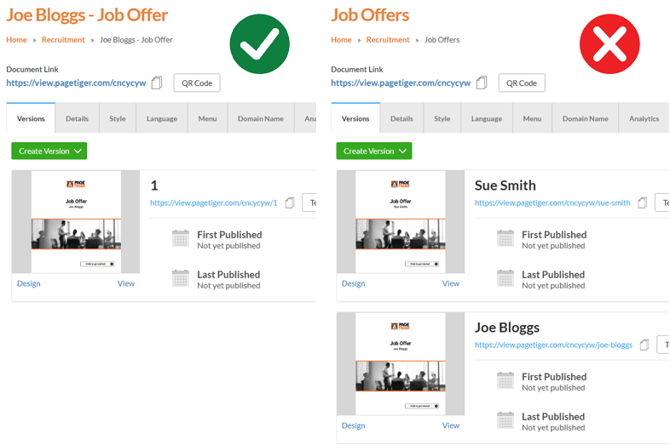Open the right Create Version dropdown
Image resolution: width=670 pixels, height=445 pixels.
click(374, 151)
